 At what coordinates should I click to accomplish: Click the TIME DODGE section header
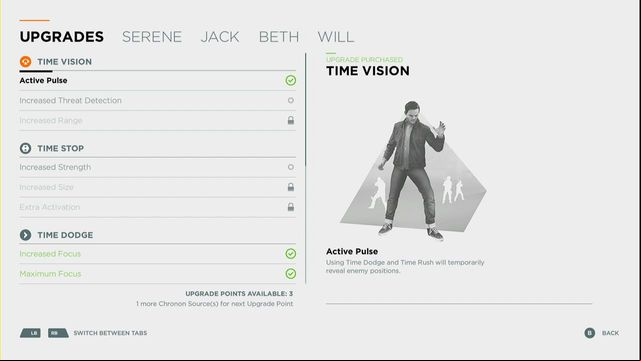pos(65,235)
